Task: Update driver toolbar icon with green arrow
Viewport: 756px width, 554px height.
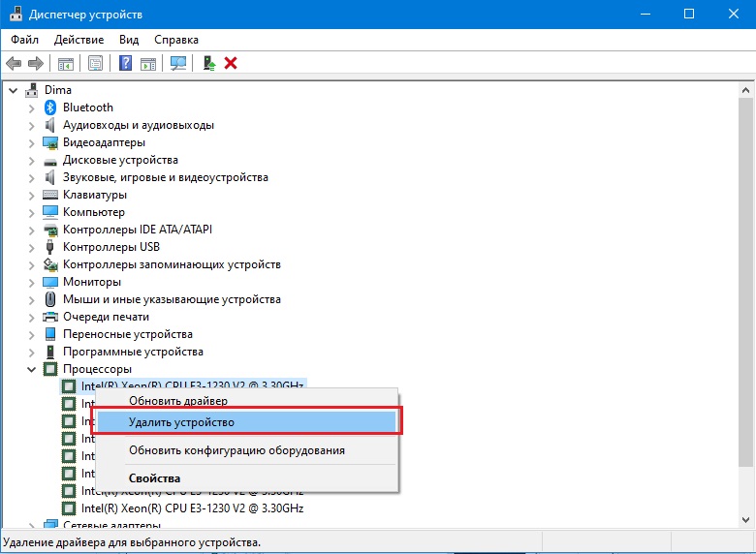Action: (x=208, y=63)
